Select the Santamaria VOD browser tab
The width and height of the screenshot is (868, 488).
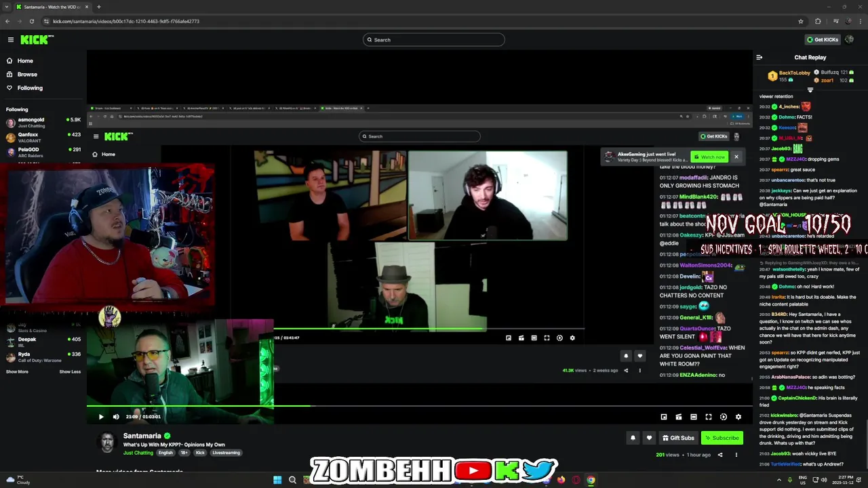click(x=52, y=7)
